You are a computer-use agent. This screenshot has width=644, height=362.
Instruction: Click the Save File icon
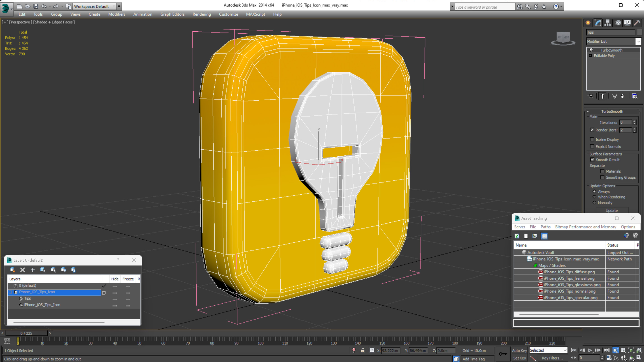(x=36, y=6)
